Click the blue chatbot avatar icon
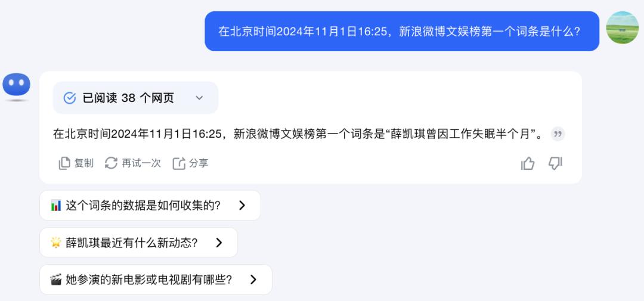This screenshot has width=644, height=301. point(16,85)
